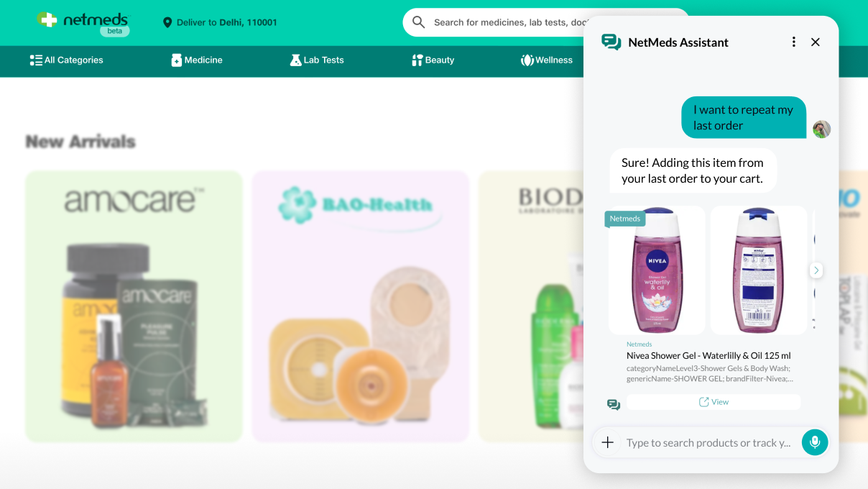Select the Beauty icon in the navigation bar
The image size is (868, 489).
[417, 60]
